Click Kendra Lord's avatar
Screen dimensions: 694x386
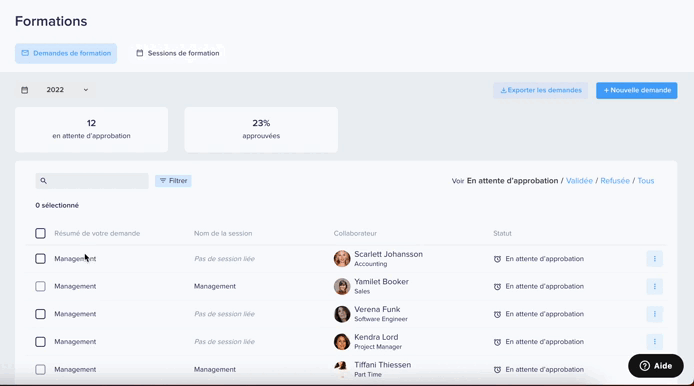[342, 342]
